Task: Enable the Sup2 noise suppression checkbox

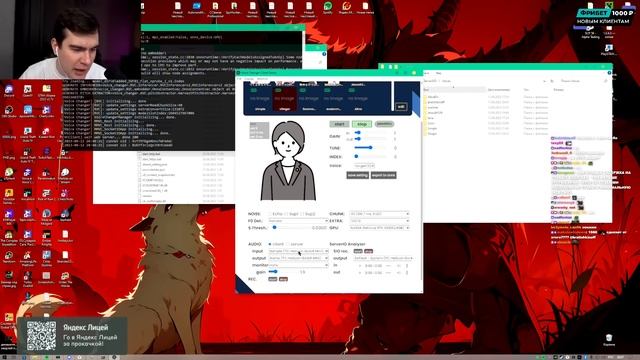Action: click(x=303, y=214)
